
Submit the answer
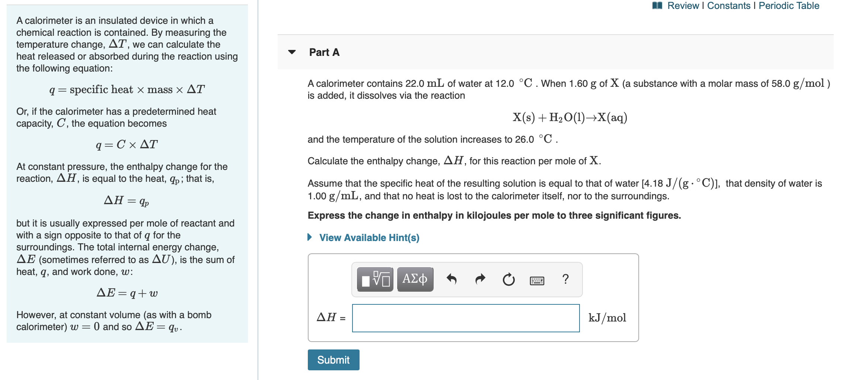pyautogui.click(x=333, y=360)
